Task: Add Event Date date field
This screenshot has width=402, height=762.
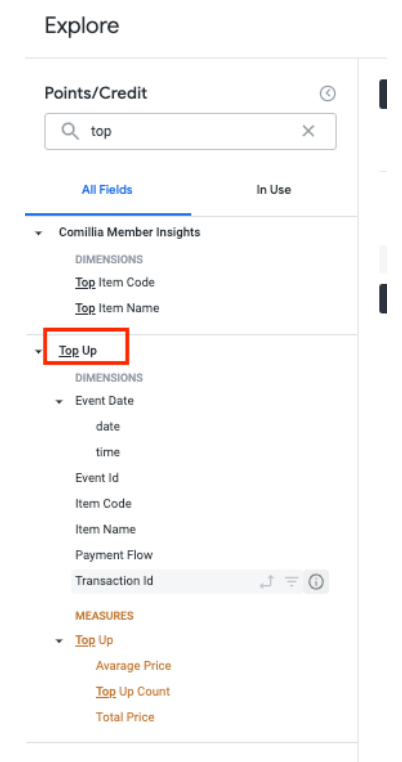Action: point(108,426)
